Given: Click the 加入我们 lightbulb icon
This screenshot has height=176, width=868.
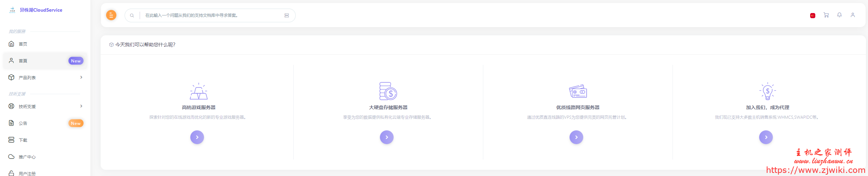Looking at the screenshot, I should [767, 92].
